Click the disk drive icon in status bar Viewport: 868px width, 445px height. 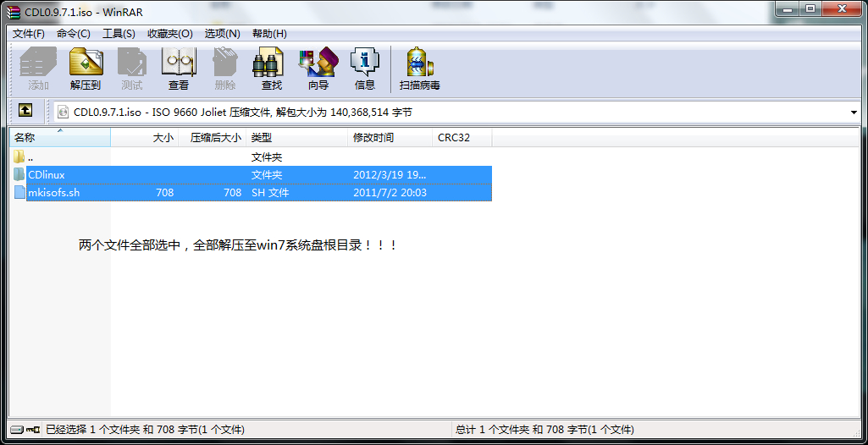17,430
